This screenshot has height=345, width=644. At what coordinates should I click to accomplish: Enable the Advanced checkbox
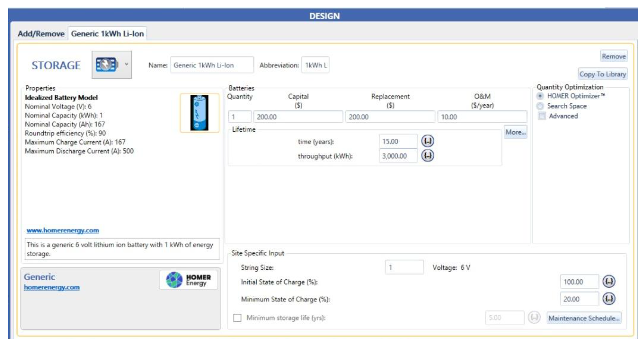pos(542,116)
